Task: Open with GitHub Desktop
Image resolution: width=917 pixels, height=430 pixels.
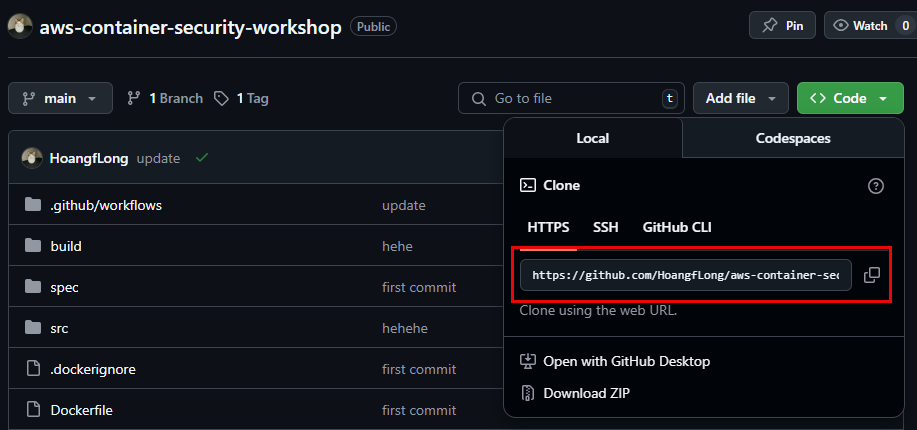Action: pyautogui.click(x=626, y=361)
